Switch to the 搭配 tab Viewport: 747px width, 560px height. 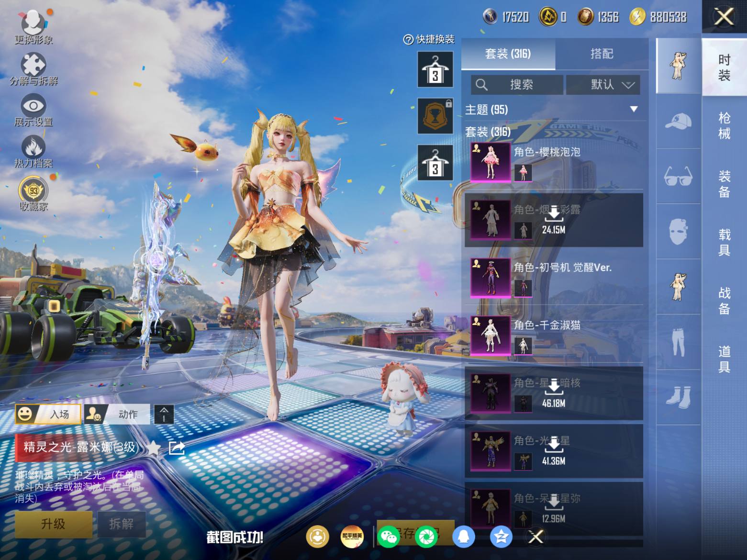(x=602, y=54)
